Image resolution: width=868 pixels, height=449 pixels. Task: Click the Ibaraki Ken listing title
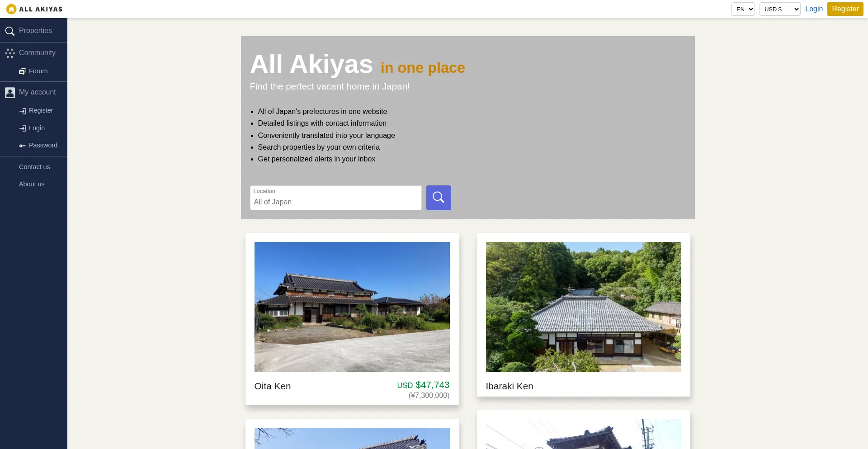click(x=509, y=386)
